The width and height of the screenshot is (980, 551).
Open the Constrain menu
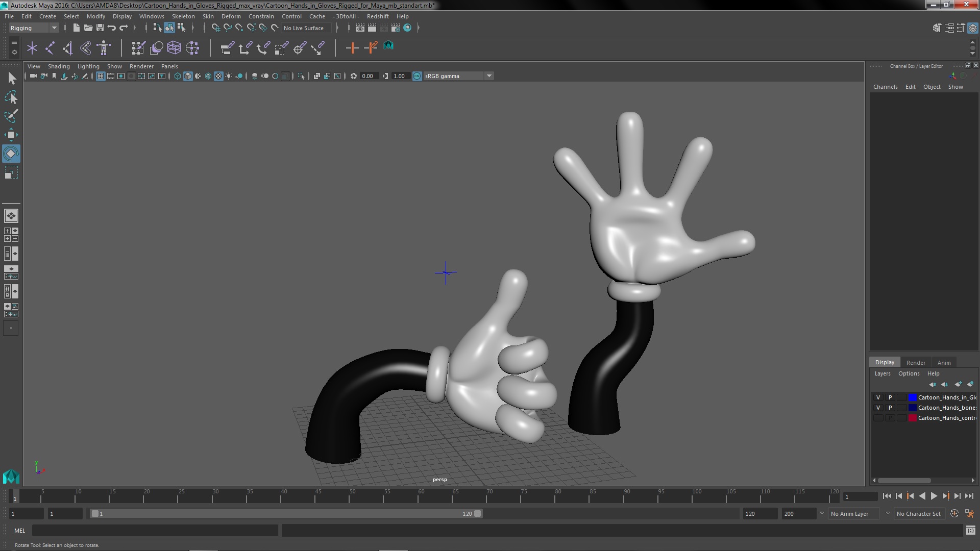[x=261, y=16]
